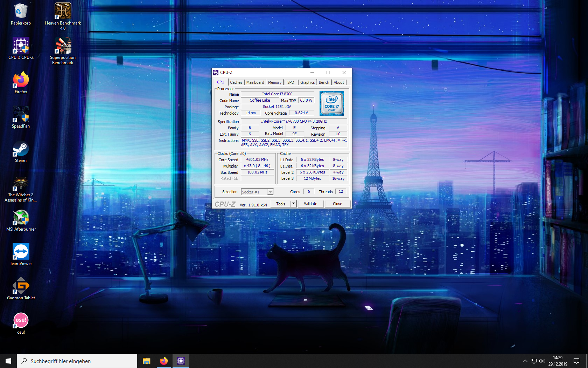Launch Heaven Benchmark 4.0 desktop shortcut
588x368 pixels.
63,16
